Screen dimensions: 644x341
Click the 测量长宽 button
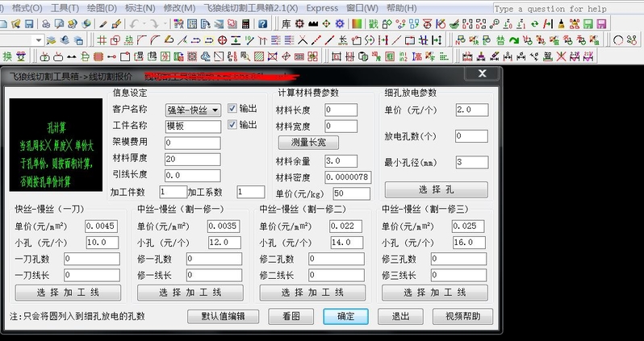pos(308,143)
